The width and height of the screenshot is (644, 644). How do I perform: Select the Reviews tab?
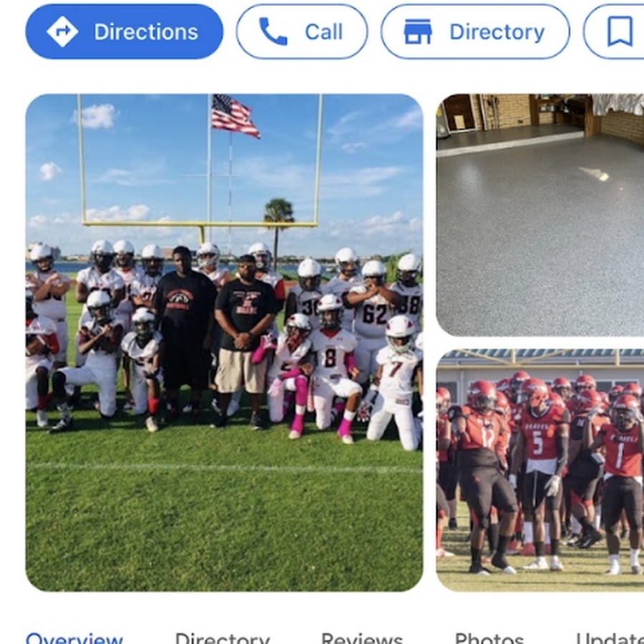(x=362, y=638)
